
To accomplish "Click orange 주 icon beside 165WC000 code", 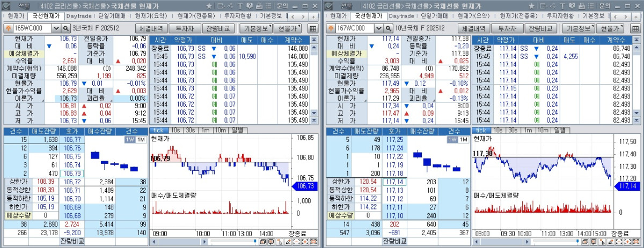I will (9, 28).
